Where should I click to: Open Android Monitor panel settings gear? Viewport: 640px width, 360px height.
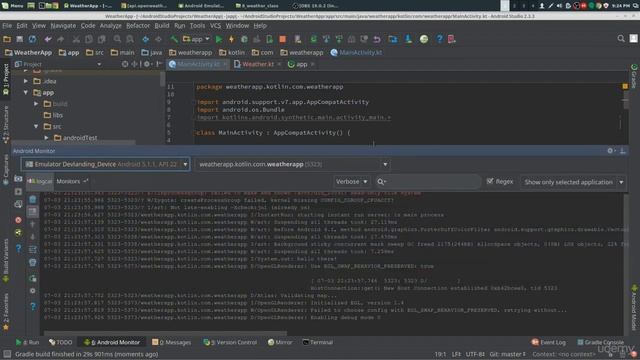(611, 151)
